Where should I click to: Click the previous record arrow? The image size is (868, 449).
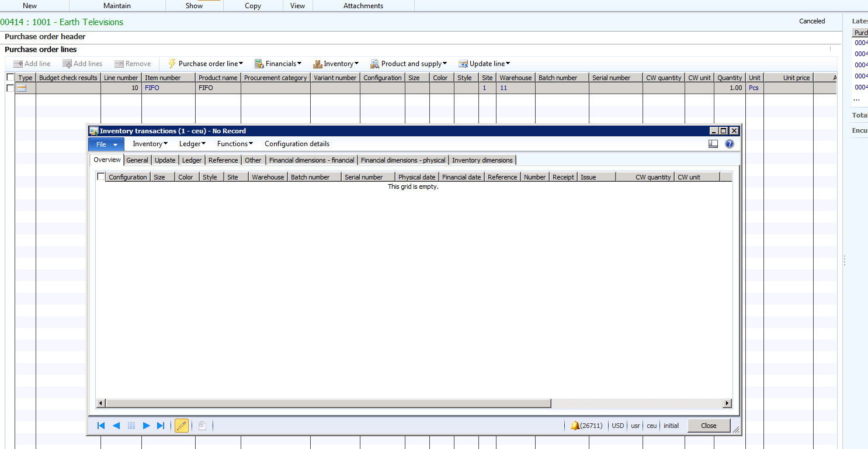click(116, 426)
